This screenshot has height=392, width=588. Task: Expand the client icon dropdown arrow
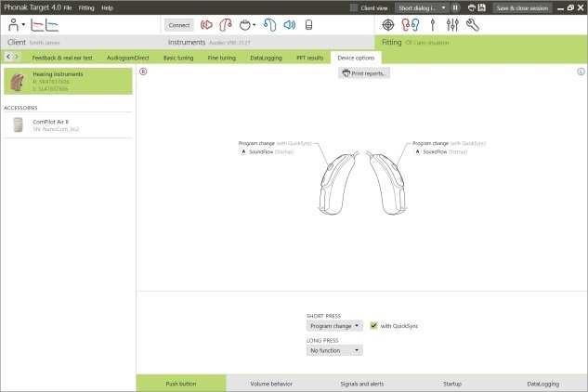point(23,25)
